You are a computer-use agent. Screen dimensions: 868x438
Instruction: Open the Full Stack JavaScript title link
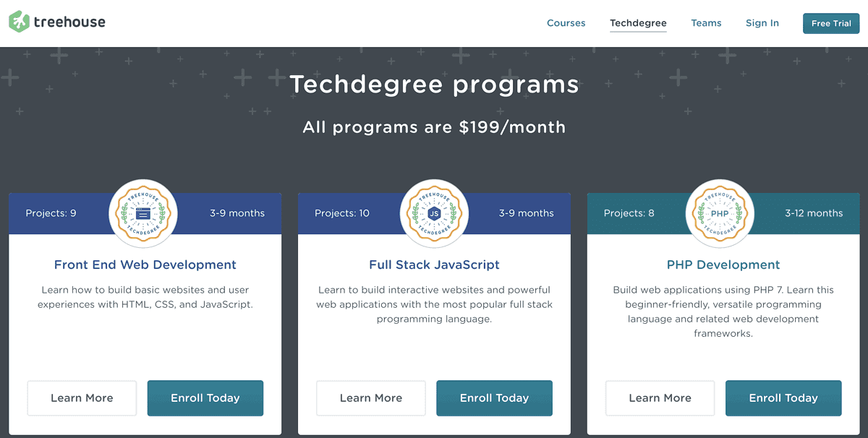434,265
